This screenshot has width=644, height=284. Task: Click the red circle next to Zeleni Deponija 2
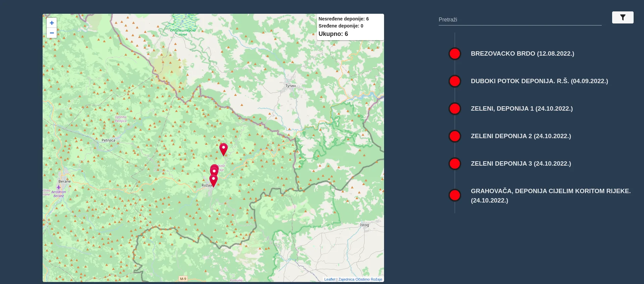click(x=455, y=136)
